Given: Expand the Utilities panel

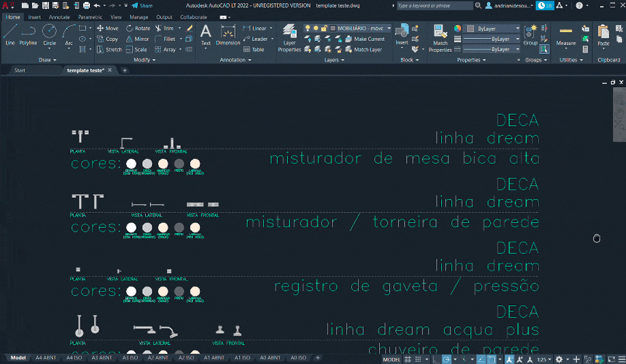Looking at the screenshot, I should [571, 60].
